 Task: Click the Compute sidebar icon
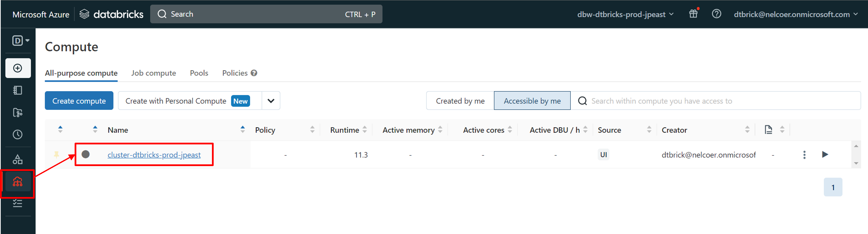coord(18,182)
